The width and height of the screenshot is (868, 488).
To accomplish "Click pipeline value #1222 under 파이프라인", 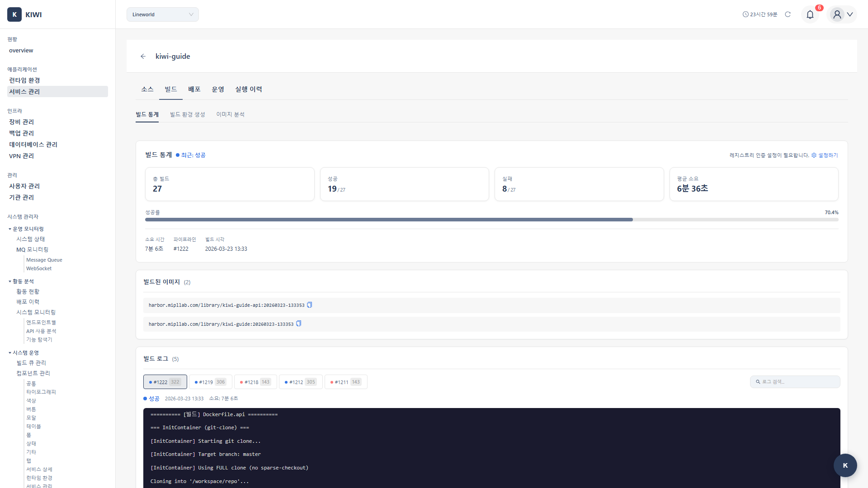I will 181,249.
